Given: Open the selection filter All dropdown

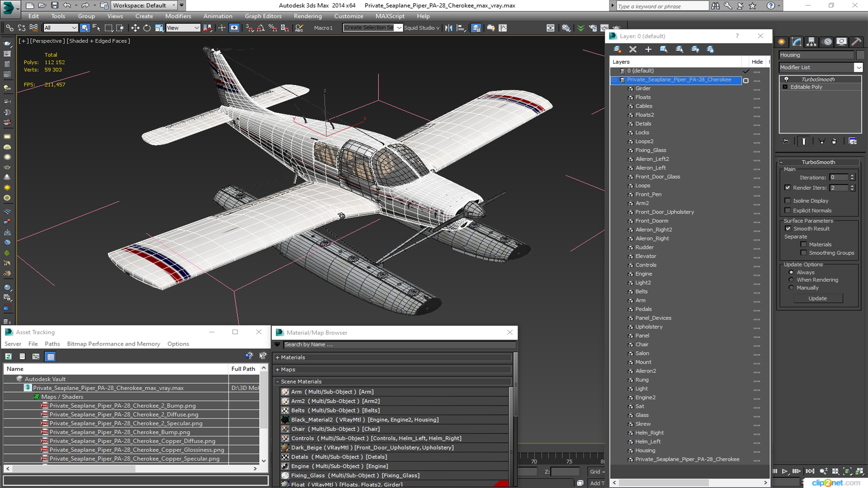Looking at the screenshot, I should [x=61, y=28].
